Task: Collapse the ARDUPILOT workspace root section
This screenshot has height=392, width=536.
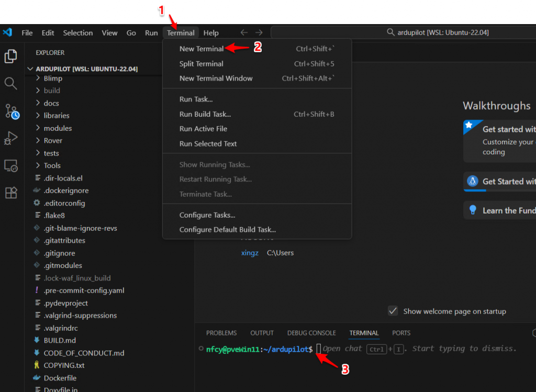Action: [30, 69]
